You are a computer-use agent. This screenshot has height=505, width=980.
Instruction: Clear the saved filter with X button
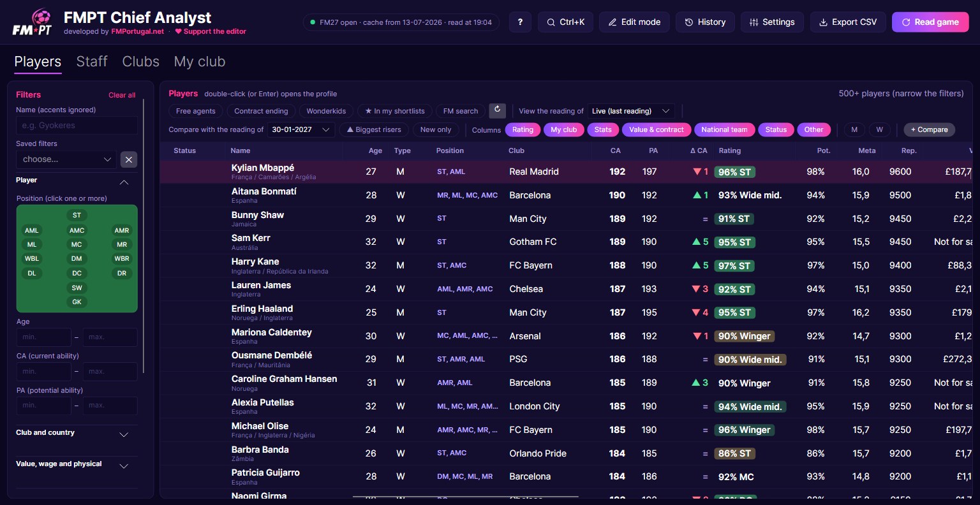pyautogui.click(x=129, y=159)
